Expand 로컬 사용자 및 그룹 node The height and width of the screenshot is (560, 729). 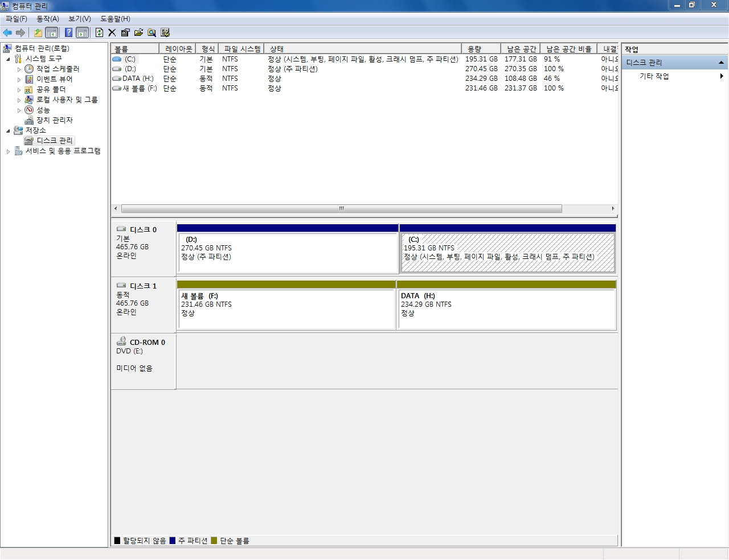click(19, 100)
